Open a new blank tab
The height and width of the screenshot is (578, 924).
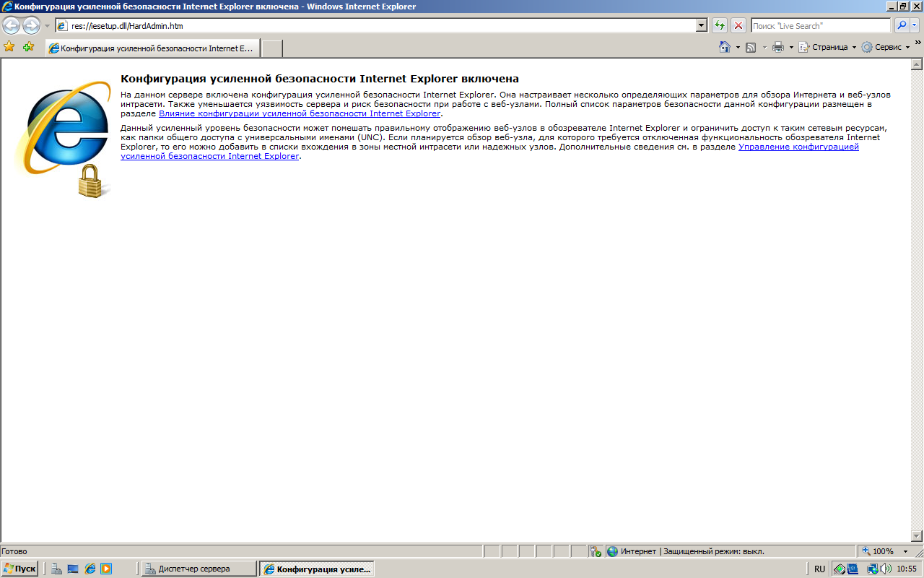tap(271, 48)
